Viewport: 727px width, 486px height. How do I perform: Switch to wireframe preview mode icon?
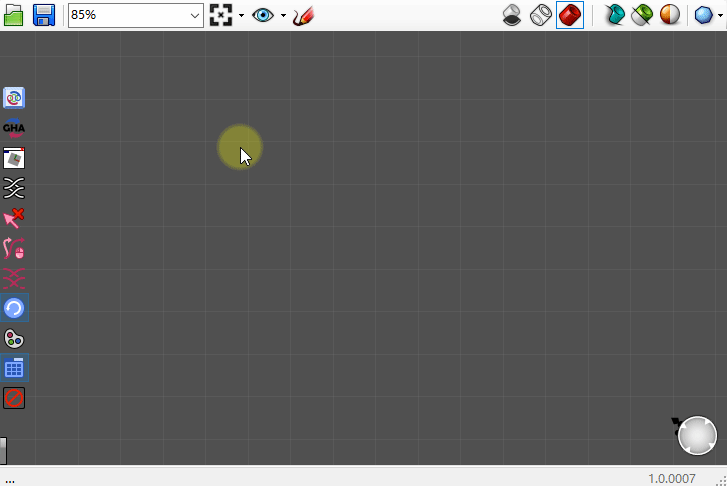click(x=541, y=15)
